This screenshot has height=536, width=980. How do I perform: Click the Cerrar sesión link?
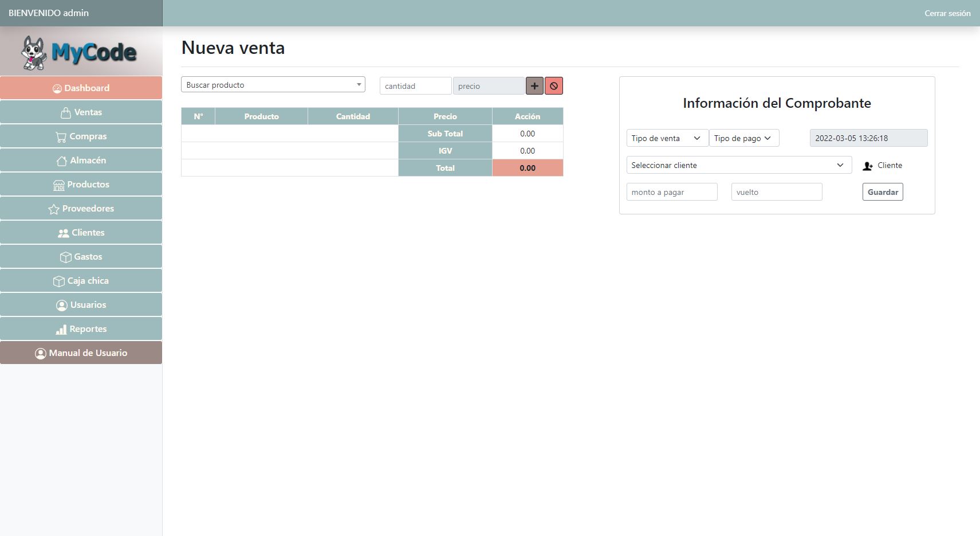[947, 13]
